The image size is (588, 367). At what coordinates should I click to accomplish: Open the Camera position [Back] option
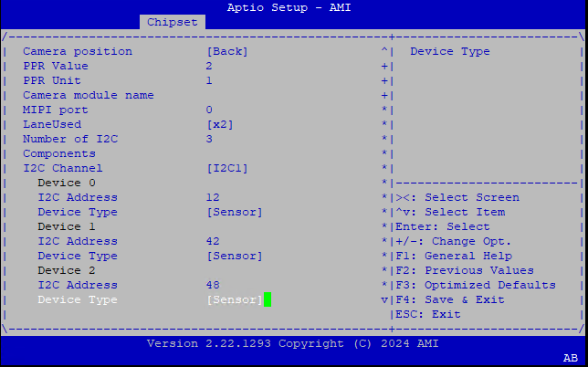(227, 51)
